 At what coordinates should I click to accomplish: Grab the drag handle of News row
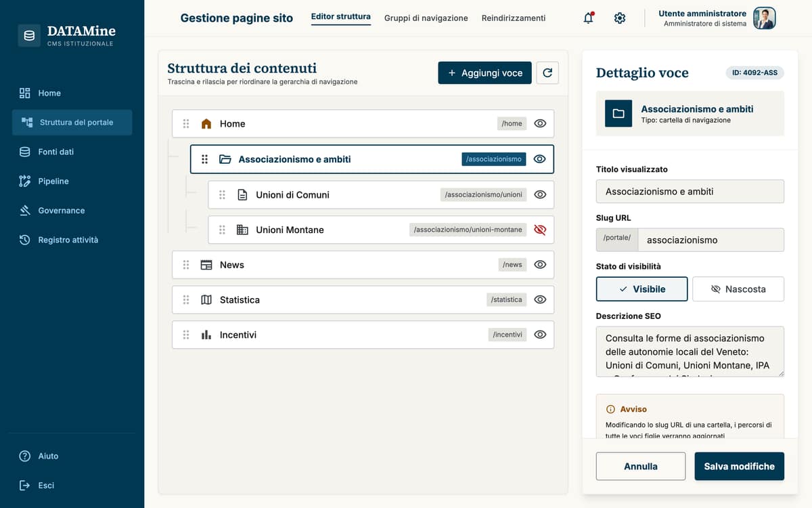pos(186,265)
